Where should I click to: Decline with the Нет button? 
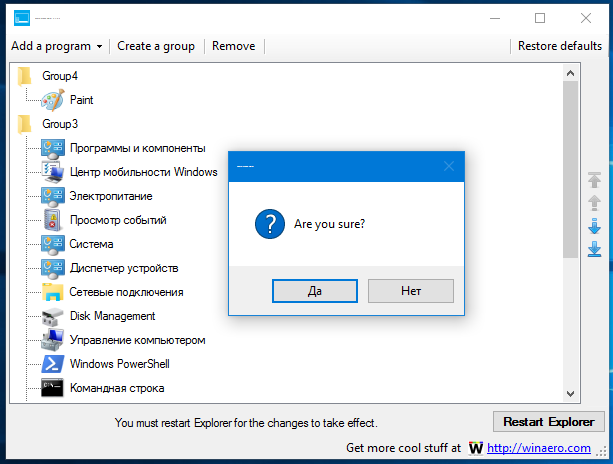point(411,291)
